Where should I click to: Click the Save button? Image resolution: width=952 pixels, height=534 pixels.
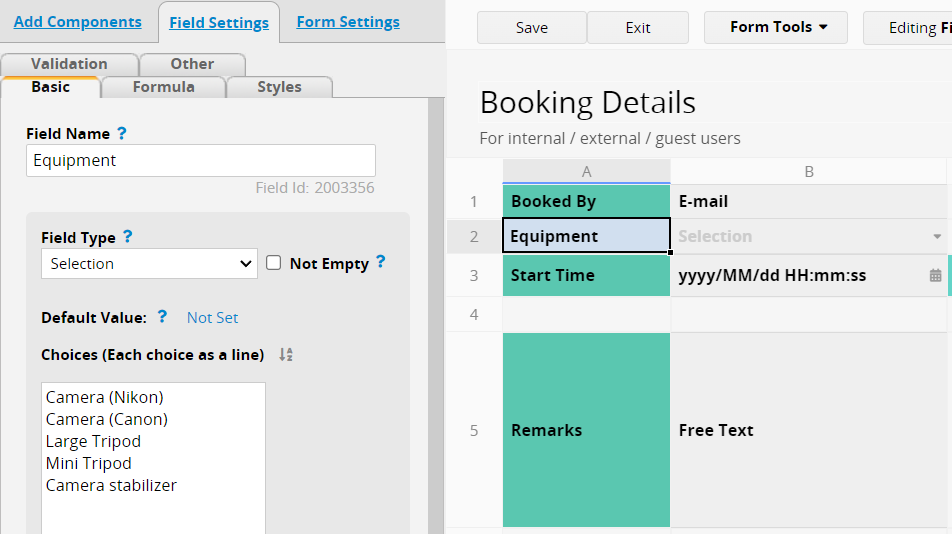[x=532, y=27]
